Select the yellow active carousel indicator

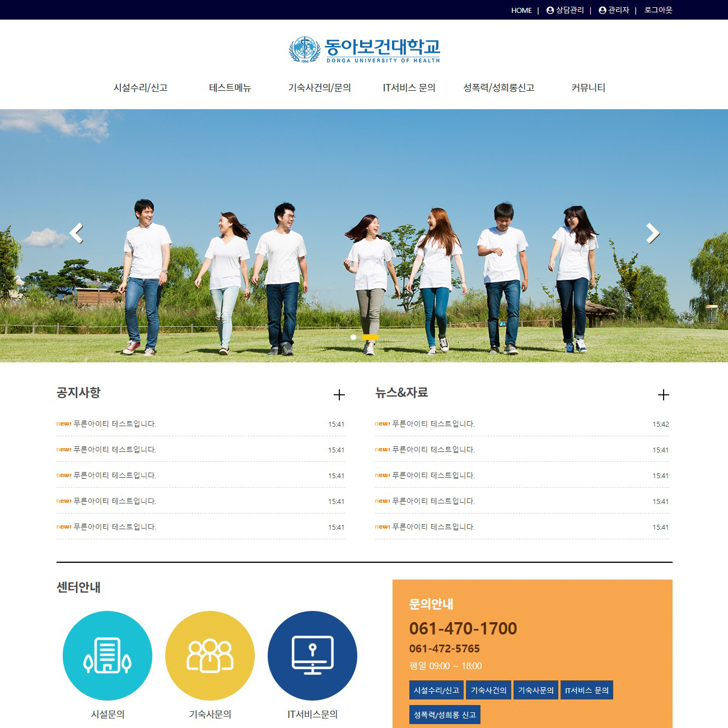[x=370, y=337]
